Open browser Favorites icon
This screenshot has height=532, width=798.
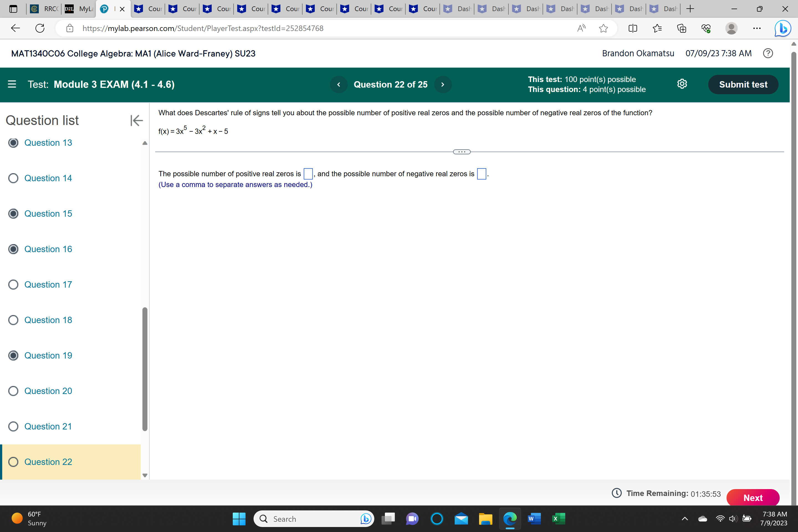[657, 29]
